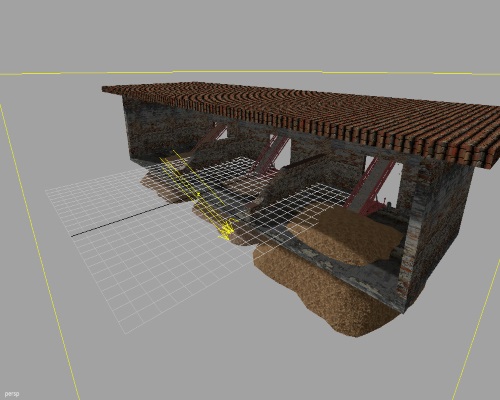The height and width of the screenshot is (400, 500).
Task: Click empty grey viewport background to deselect
Action: [250, 33]
